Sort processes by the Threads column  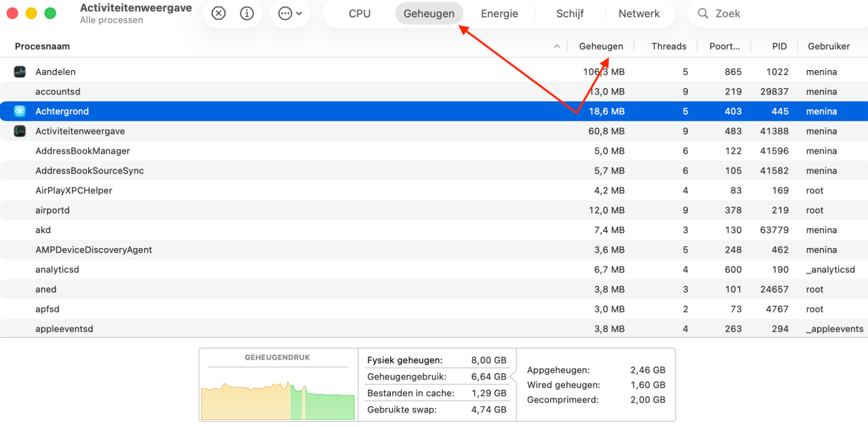point(668,46)
